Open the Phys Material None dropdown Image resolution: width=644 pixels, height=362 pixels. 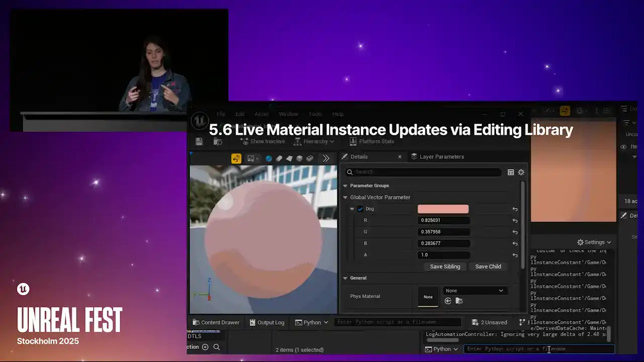click(474, 291)
